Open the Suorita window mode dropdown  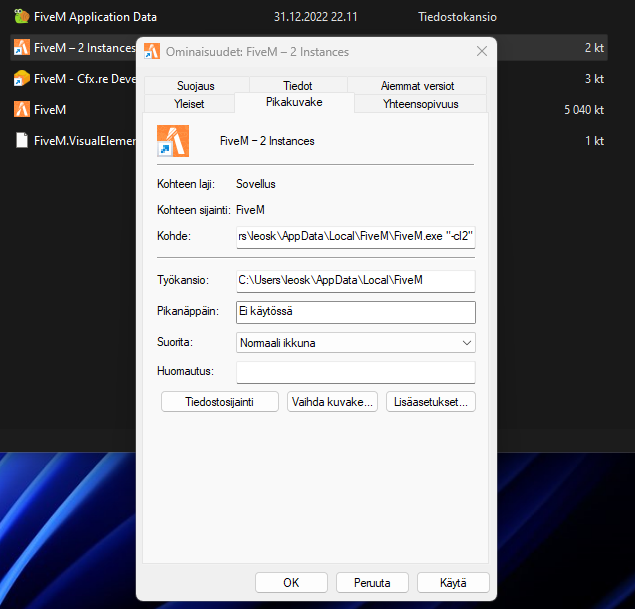click(x=355, y=343)
